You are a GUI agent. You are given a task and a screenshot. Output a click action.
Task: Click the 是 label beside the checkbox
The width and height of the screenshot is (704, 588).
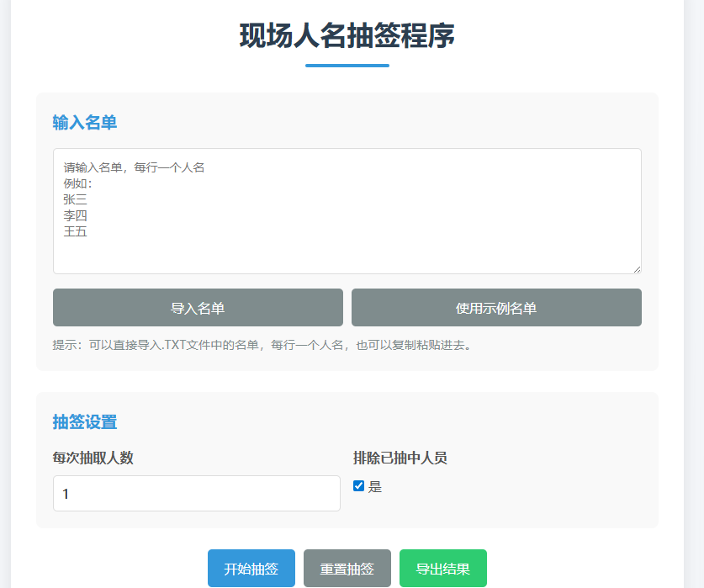click(x=375, y=486)
